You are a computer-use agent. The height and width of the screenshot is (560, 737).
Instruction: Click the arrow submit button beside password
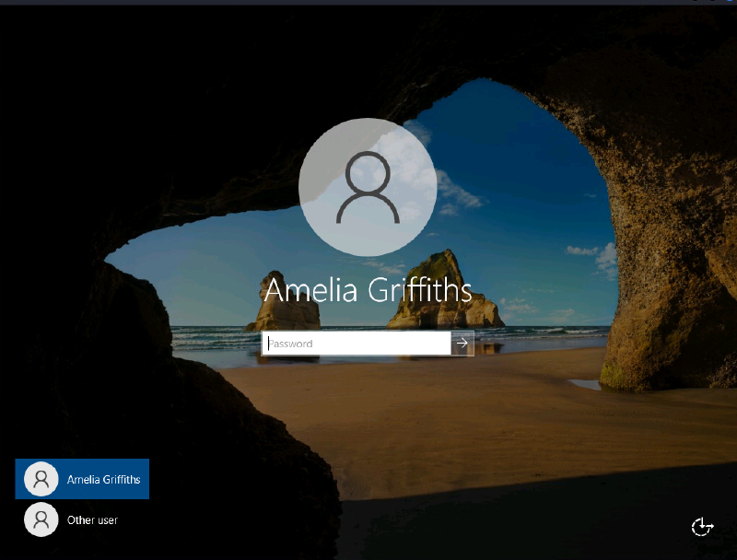462,344
